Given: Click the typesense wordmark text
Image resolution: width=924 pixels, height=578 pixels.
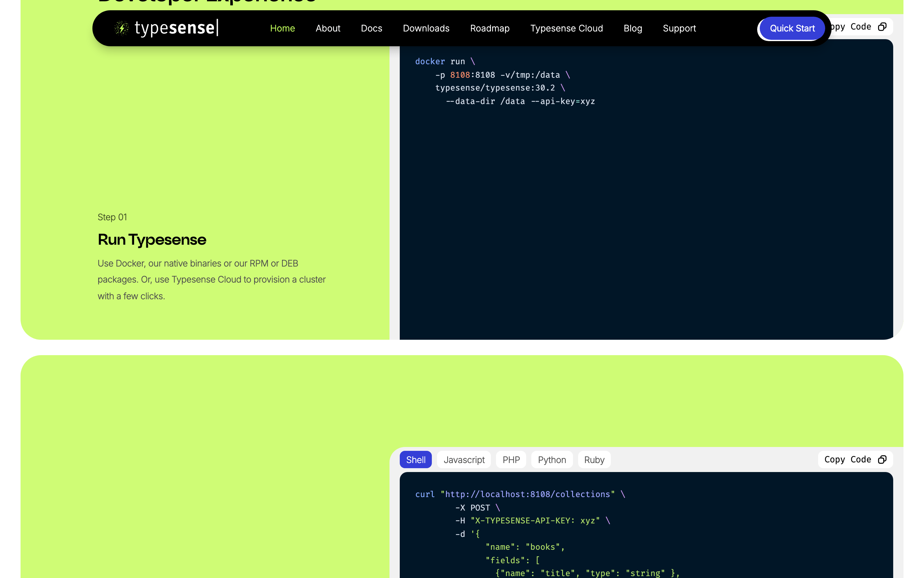Looking at the screenshot, I should click(x=176, y=28).
